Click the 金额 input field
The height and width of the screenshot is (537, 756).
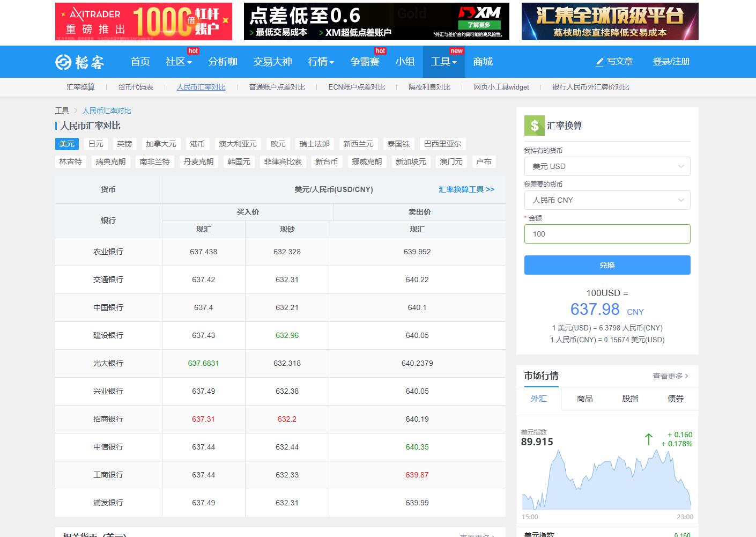tap(607, 234)
